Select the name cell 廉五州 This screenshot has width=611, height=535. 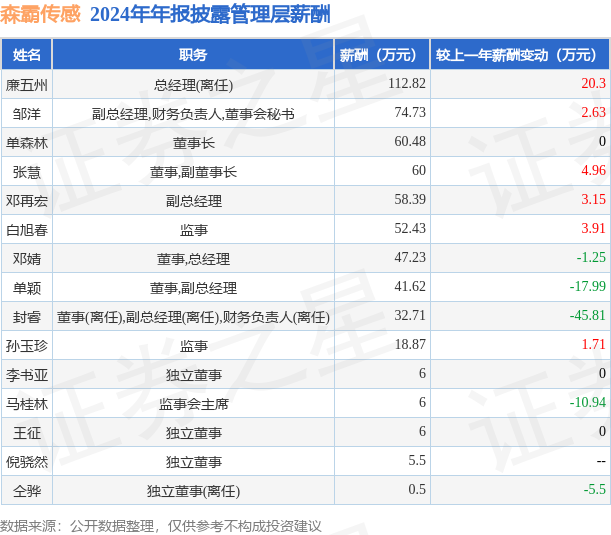pos(26,85)
